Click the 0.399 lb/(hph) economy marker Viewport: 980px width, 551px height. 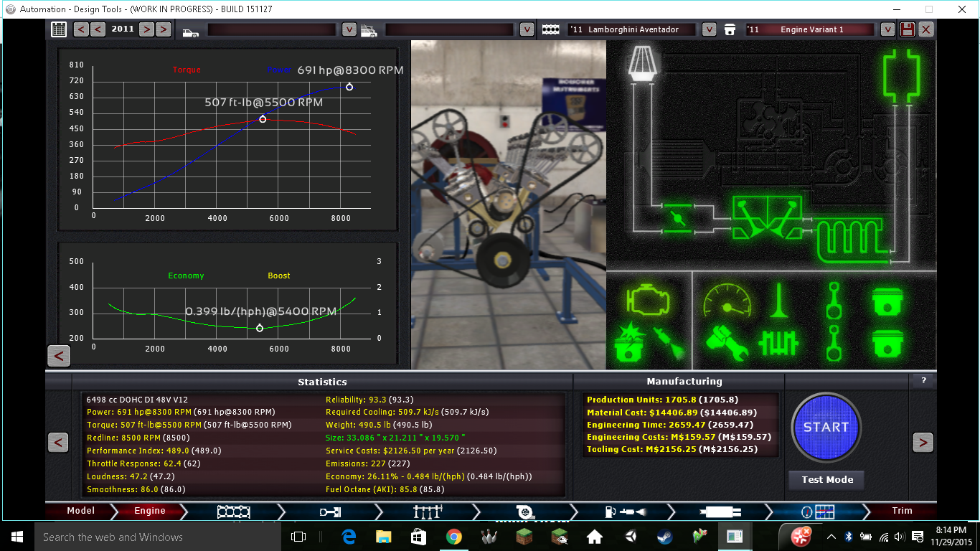tap(260, 328)
